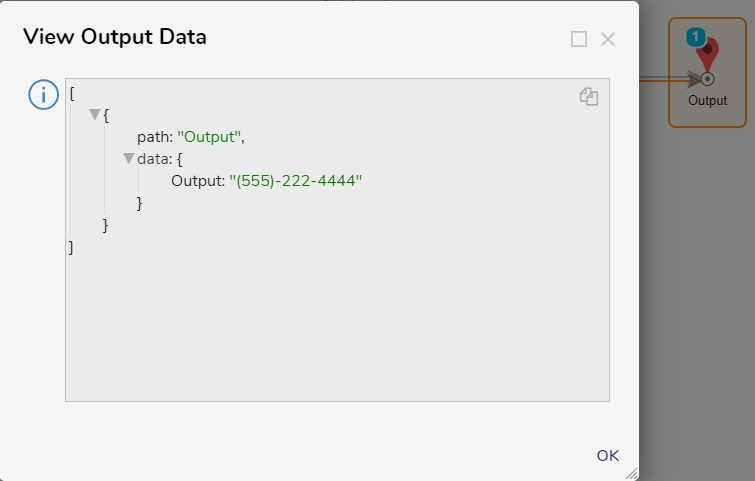Confirm dialog with OK
This screenshot has width=755, height=481.
pyautogui.click(x=608, y=455)
